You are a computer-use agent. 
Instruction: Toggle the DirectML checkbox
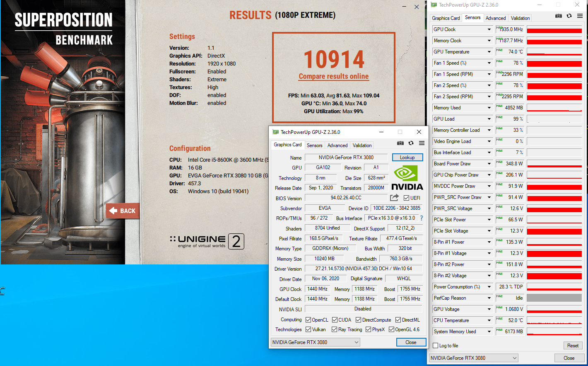398,320
